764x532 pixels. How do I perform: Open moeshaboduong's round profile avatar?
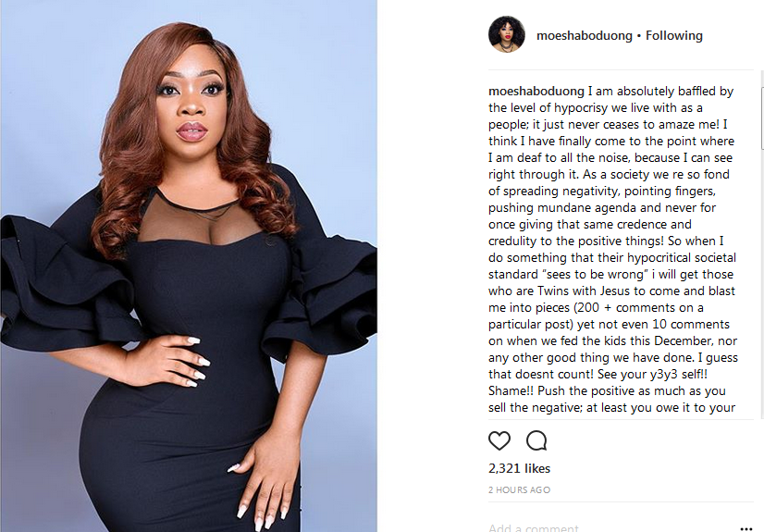pos(507,34)
